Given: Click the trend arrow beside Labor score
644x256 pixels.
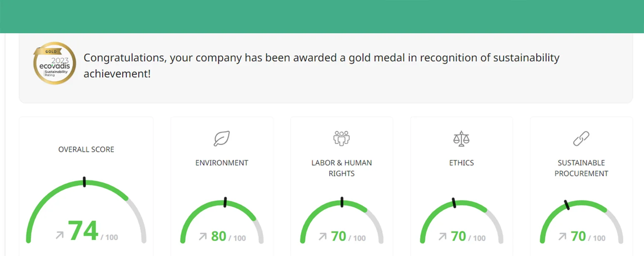Looking at the screenshot, I should click(x=322, y=237).
